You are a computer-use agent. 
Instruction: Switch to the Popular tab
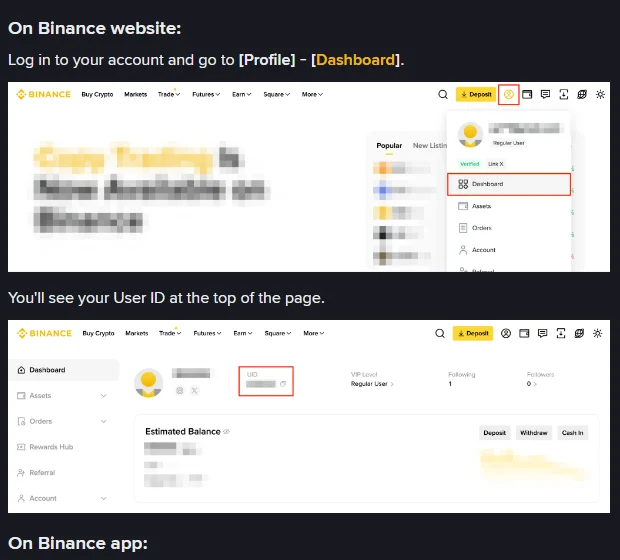pyautogui.click(x=389, y=146)
